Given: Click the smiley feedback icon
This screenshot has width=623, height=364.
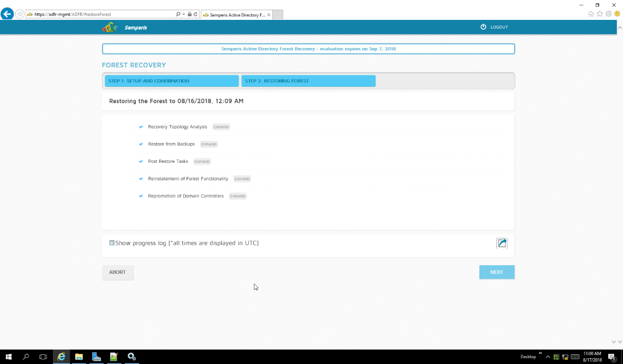Looking at the screenshot, I should click(617, 14).
